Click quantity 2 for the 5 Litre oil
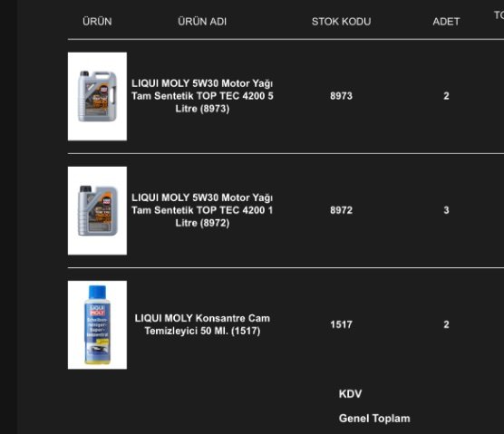 coord(446,96)
